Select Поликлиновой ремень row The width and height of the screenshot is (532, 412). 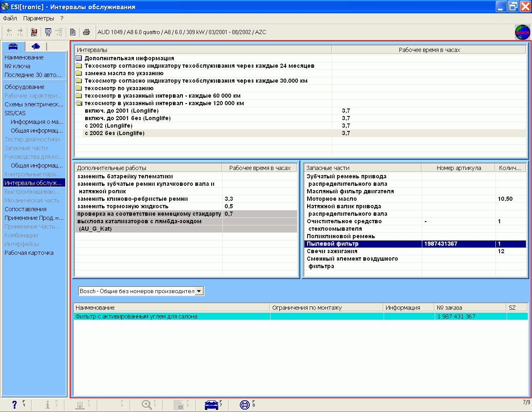coord(415,236)
